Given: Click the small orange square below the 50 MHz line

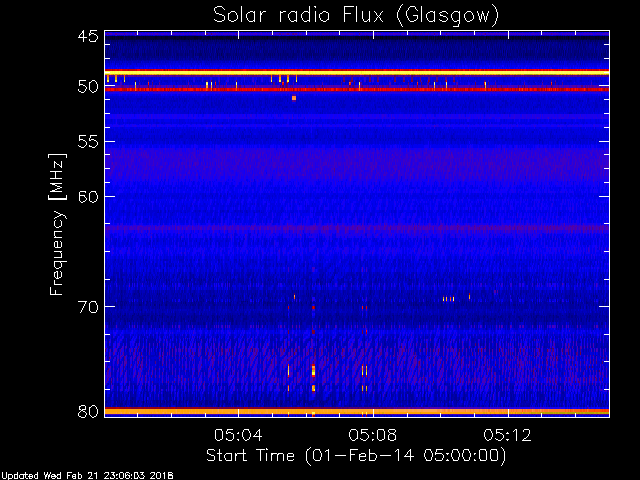Looking at the screenshot, I should 294,98.
